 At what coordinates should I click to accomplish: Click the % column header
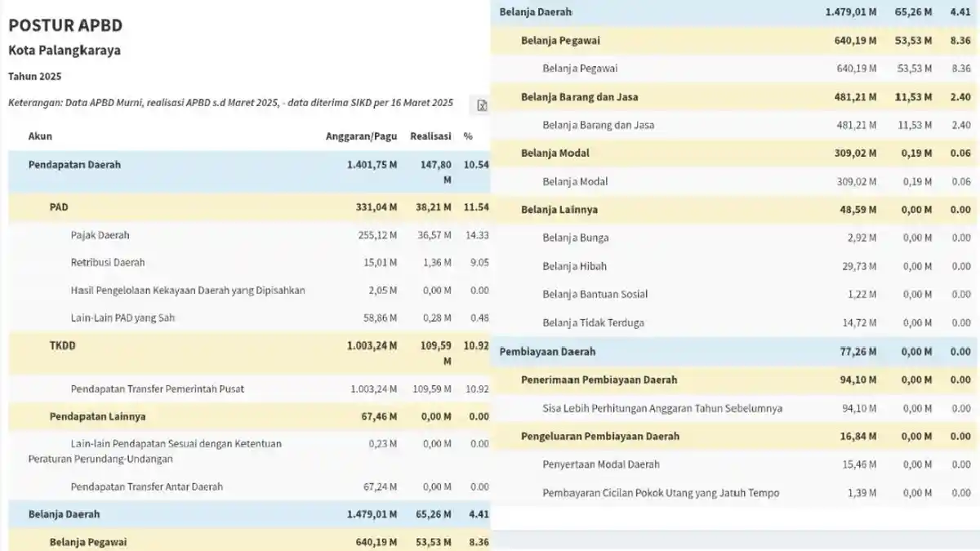click(468, 136)
